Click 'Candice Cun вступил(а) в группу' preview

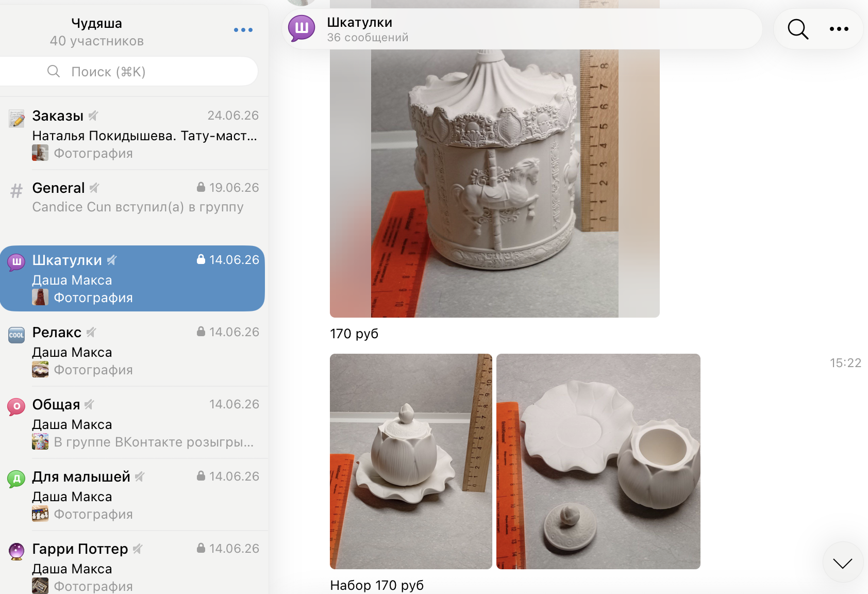(x=138, y=207)
